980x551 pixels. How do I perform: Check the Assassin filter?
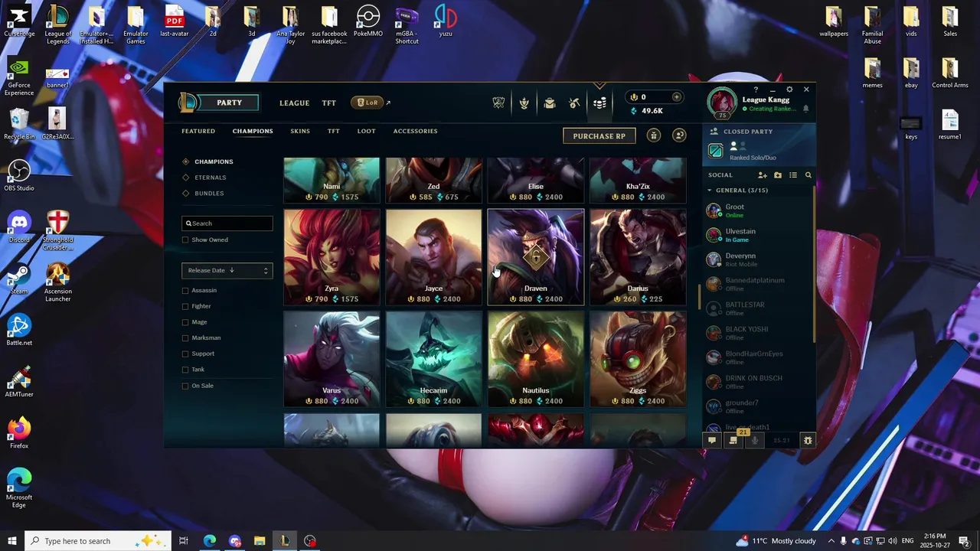coord(185,290)
